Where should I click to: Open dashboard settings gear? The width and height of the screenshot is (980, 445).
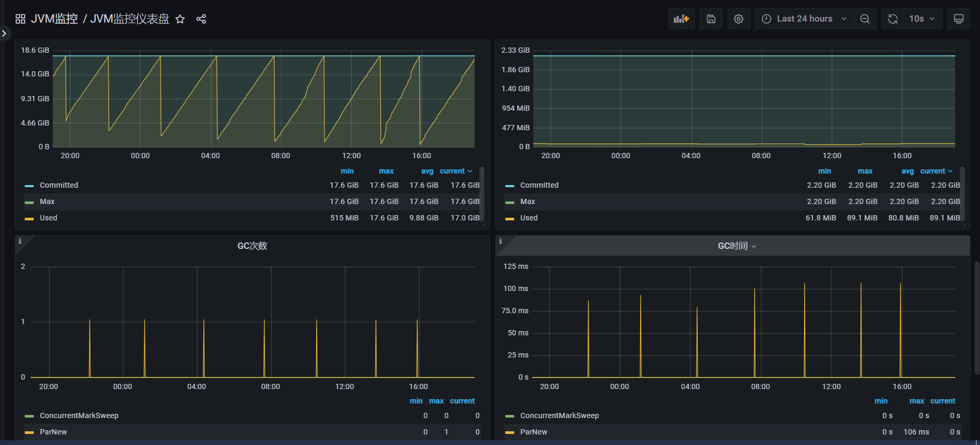[x=739, y=19]
